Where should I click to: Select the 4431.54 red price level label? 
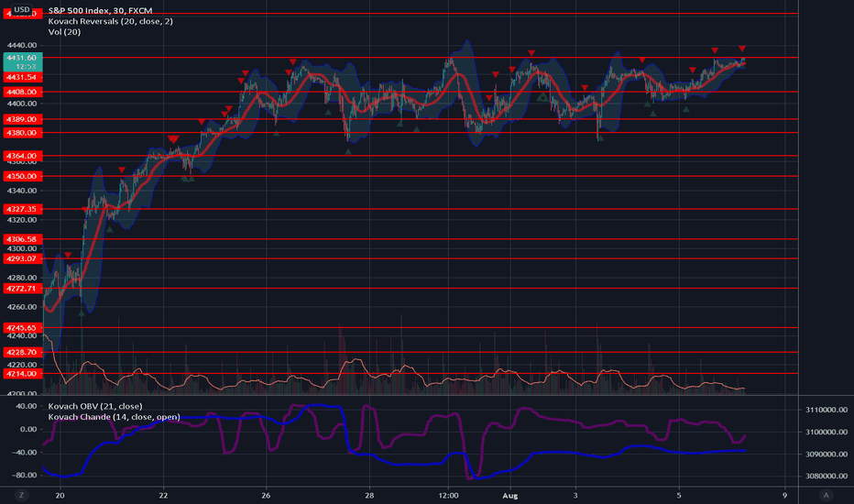[22, 77]
